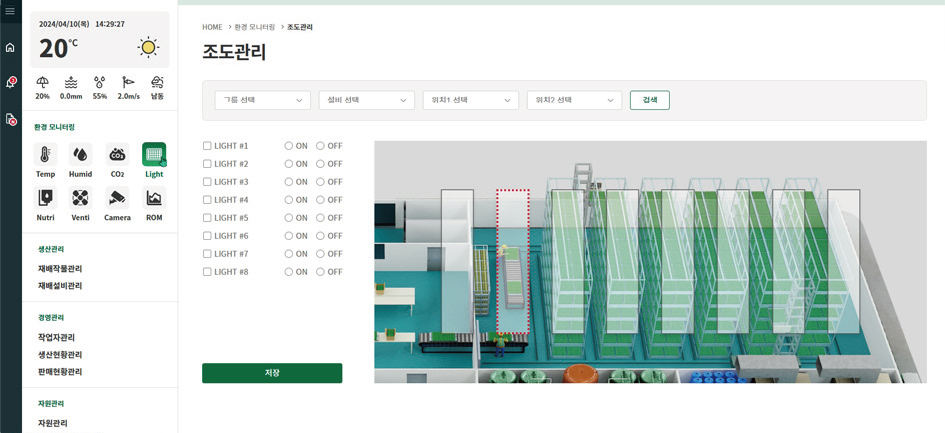The image size is (945, 433).
Task: Open the ROM chart icon
Action: pos(154,198)
